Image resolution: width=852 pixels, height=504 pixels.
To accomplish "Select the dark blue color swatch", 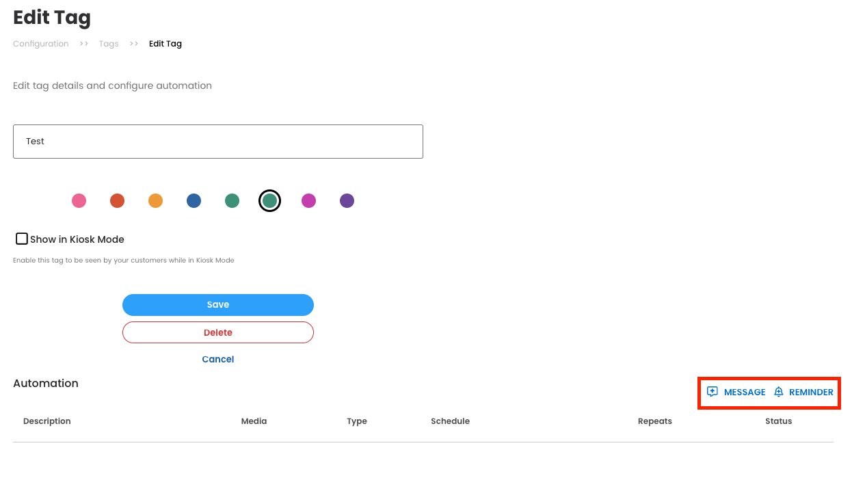I will (x=194, y=201).
